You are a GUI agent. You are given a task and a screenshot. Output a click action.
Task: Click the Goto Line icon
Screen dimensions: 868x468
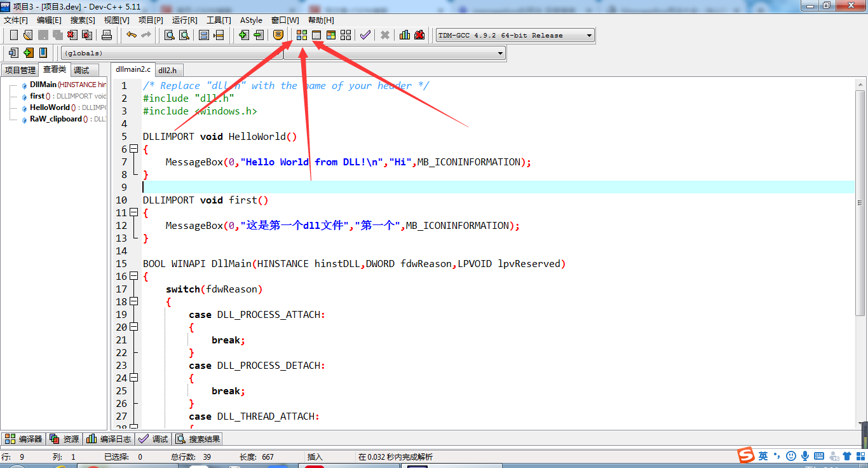point(219,35)
